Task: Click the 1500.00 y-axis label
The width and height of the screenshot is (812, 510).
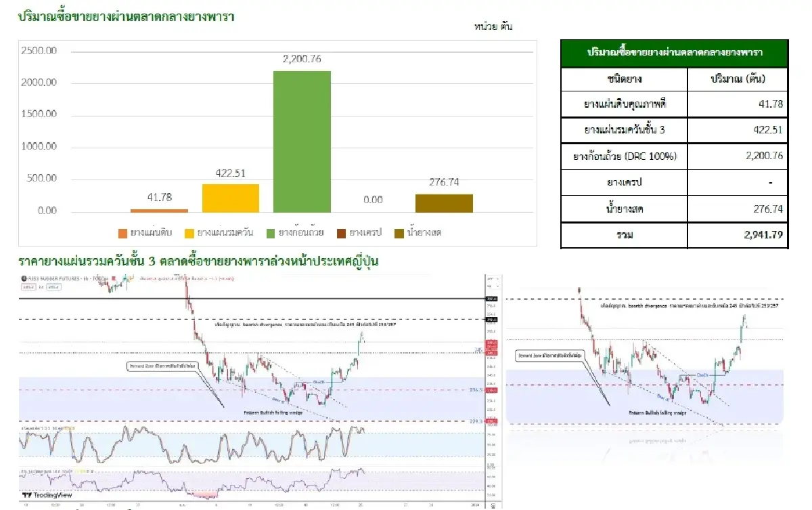Action: click(x=38, y=114)
